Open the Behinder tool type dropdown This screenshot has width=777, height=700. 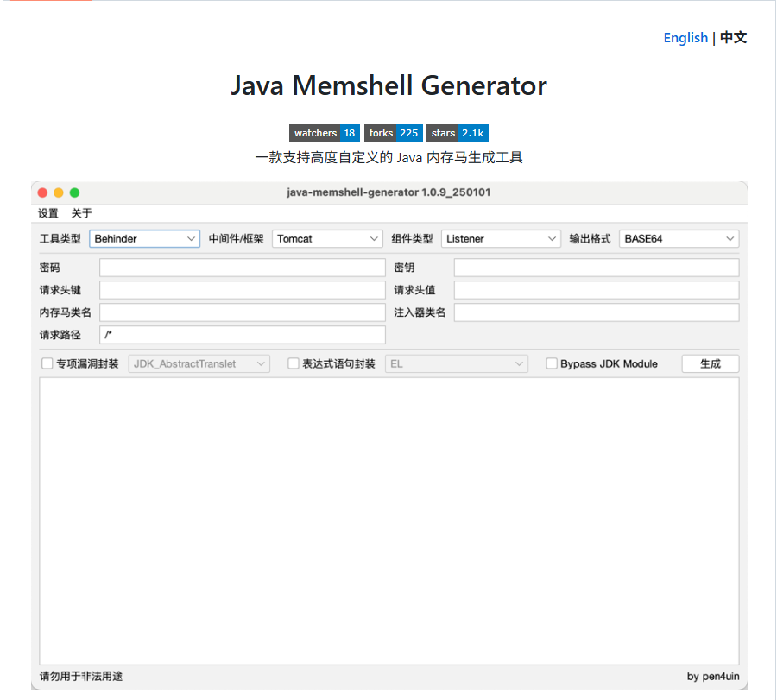[x=144, y=239]
